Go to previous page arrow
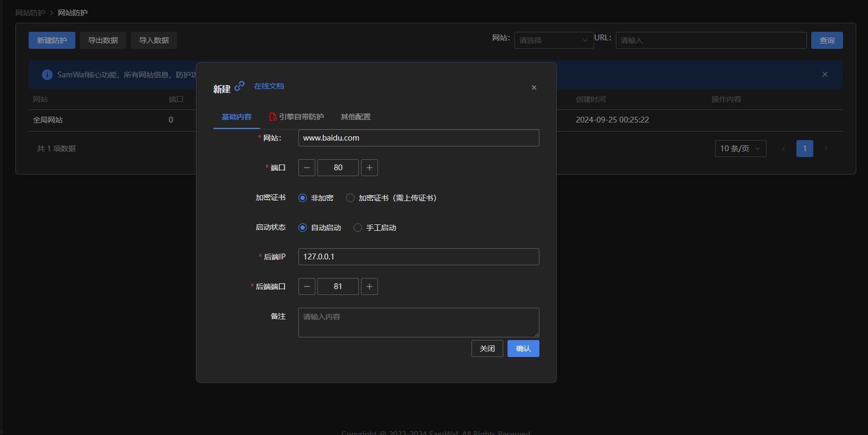Viewport: 868px width, 435px height. click(x=784, y=149)
